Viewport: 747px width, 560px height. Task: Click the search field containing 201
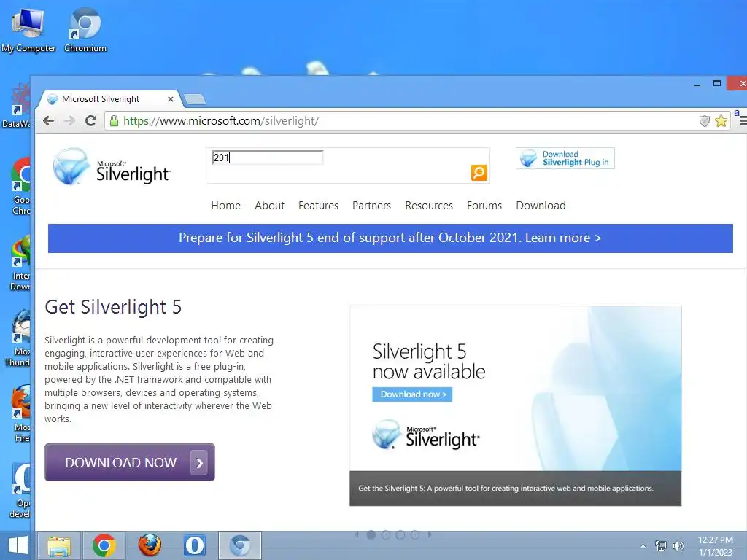click(268, 157)
